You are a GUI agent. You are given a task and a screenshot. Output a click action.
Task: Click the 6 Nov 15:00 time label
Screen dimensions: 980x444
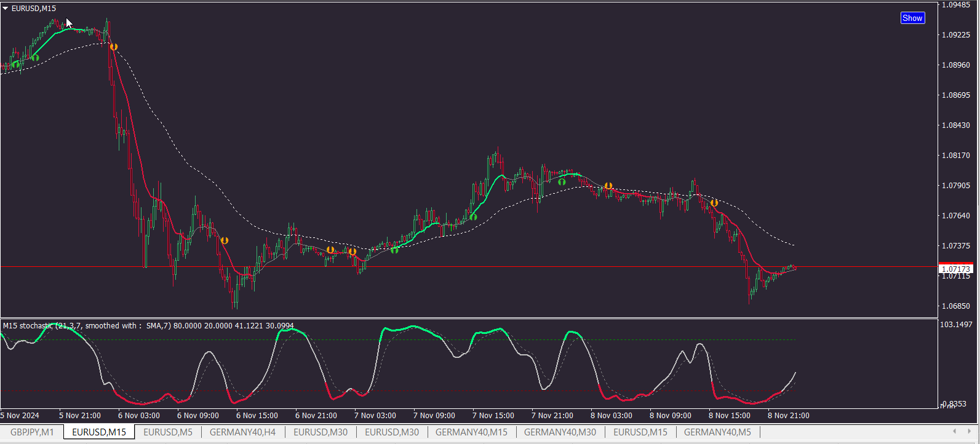257,416
